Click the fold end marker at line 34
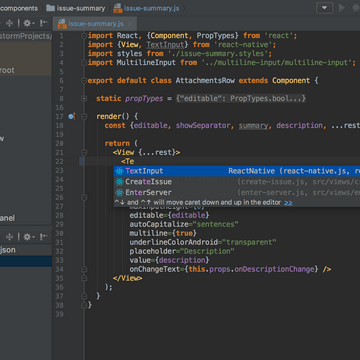The width and height of the screenshot is (360, 360). pos(84,269)
